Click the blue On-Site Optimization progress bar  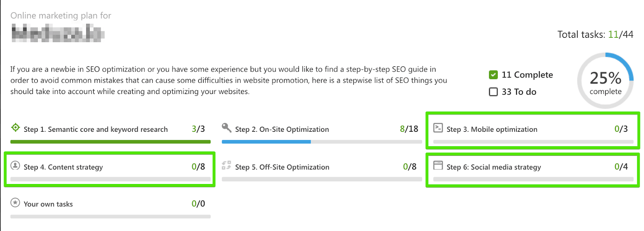coord(266,142)
